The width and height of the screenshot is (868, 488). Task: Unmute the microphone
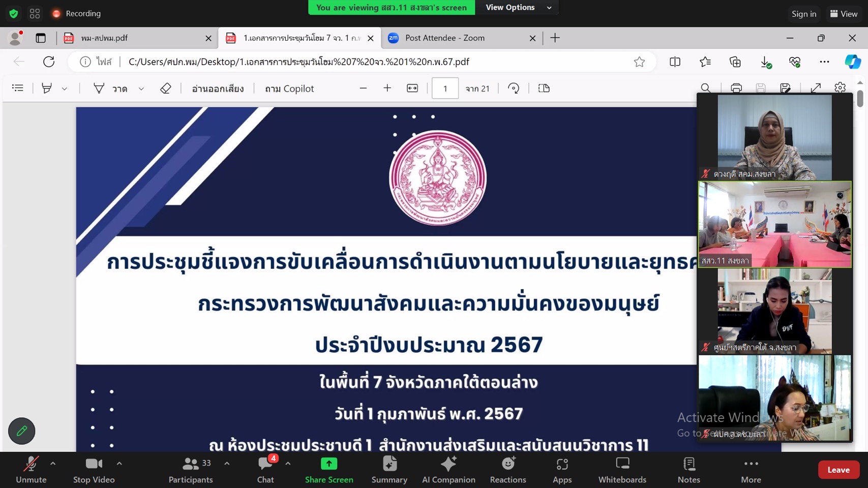[x=31, y=470]
